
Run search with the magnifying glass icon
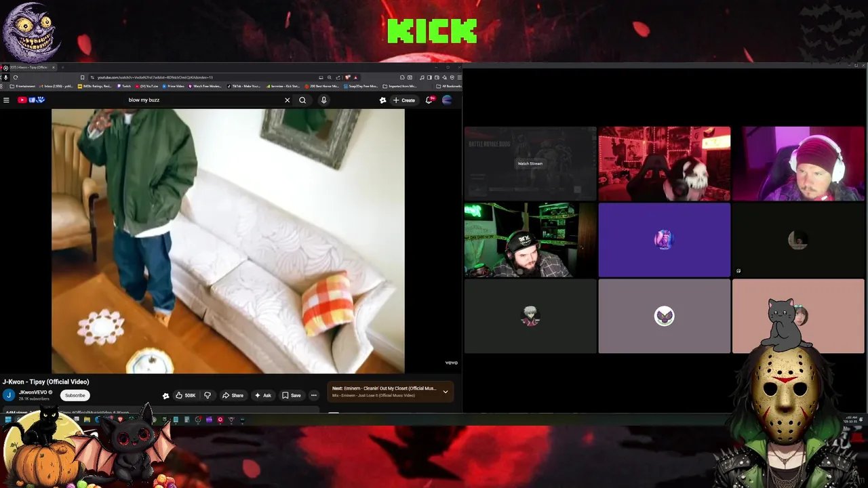(x=302, y=100)
